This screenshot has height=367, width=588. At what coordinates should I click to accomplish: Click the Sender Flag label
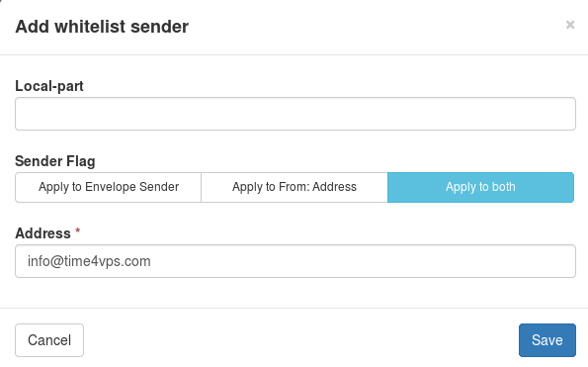click(55, 161)
